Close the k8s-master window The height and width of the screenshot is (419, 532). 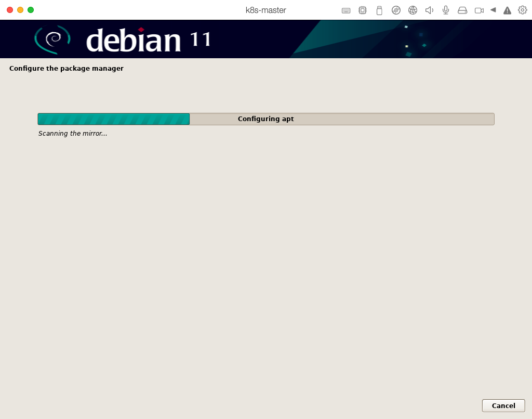tap(10, 10)
